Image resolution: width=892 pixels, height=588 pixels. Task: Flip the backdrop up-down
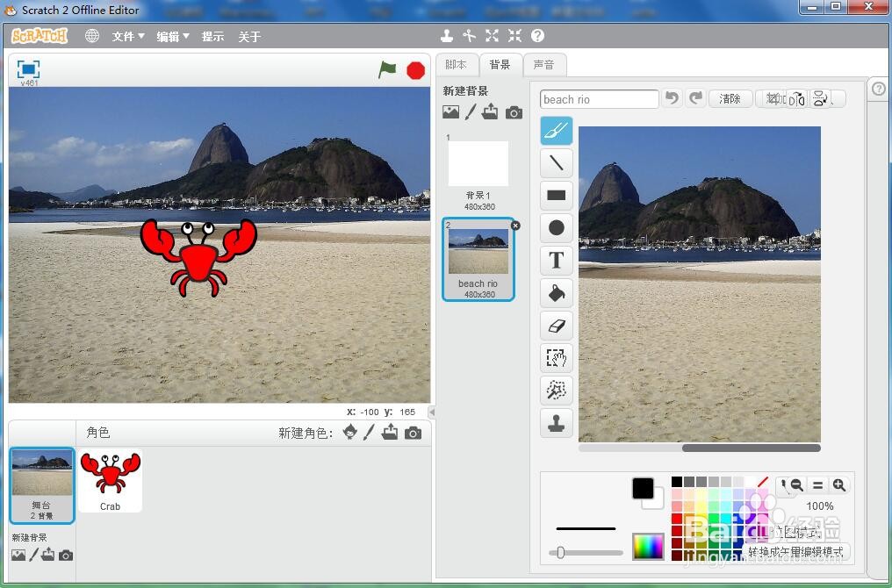point(819,99)
